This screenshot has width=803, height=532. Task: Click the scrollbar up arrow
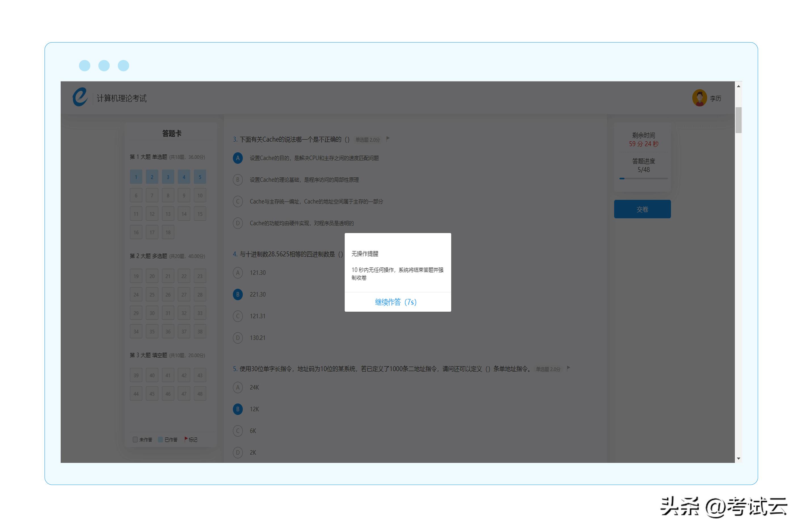pyautogui.click(x=738, y=86)
